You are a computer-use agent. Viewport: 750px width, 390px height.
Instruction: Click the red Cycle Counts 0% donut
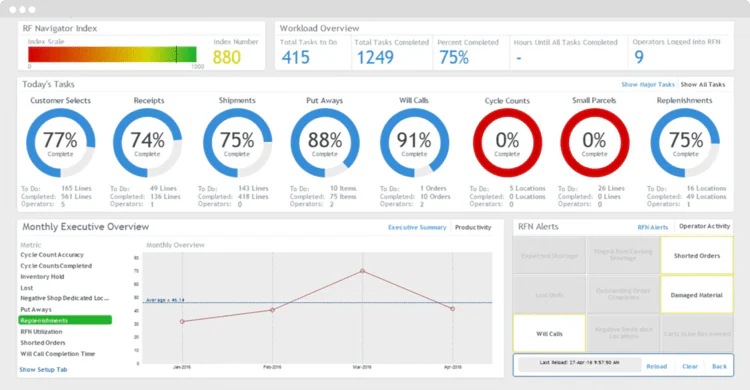coord(507,143)
